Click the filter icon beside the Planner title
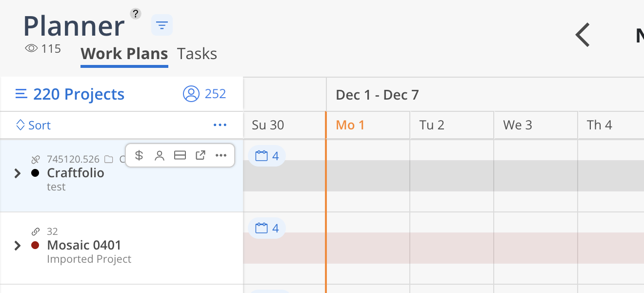 [x=162, y=25]
